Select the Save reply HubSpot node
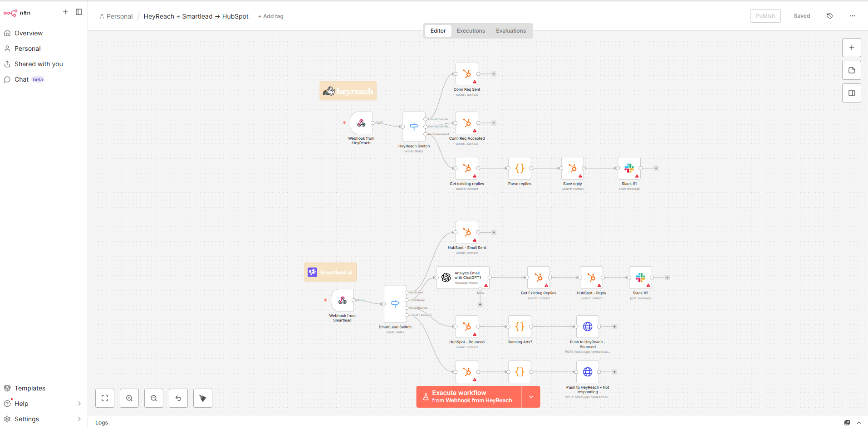868x429 pixels. [x=573, y=168]
